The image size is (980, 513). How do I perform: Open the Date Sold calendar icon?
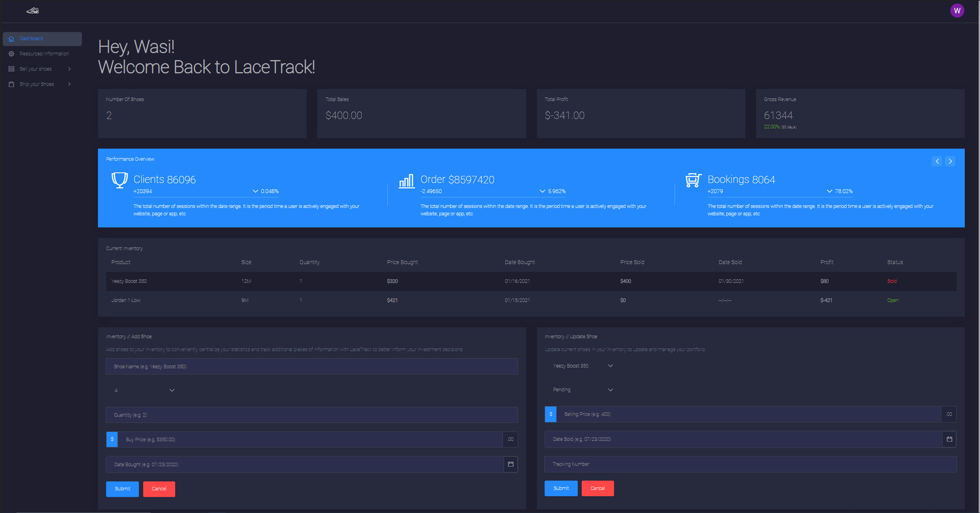(949, 439)
